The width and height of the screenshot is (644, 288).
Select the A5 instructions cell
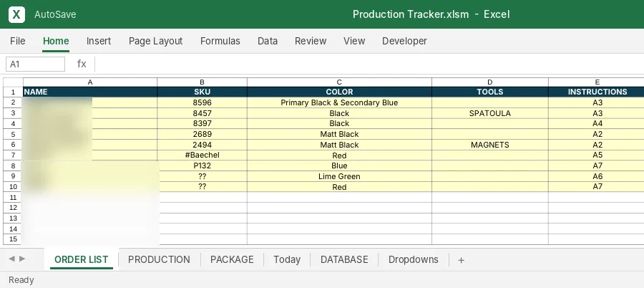click(597, 155)
